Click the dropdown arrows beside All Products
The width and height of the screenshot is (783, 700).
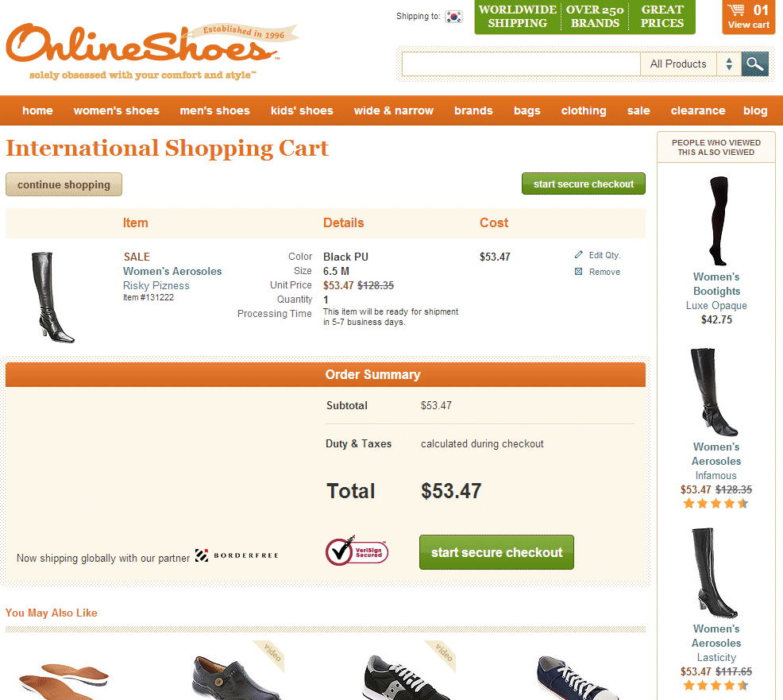click(729, 64)
